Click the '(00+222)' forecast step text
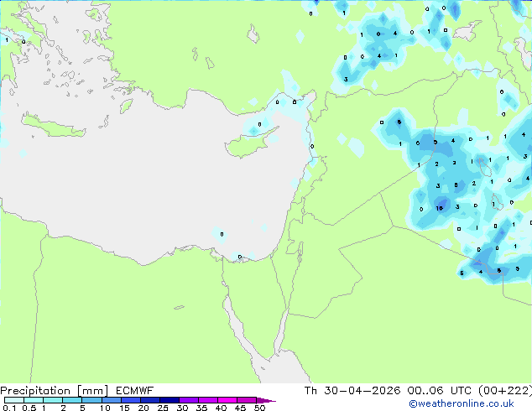 [x=505, y=391]
